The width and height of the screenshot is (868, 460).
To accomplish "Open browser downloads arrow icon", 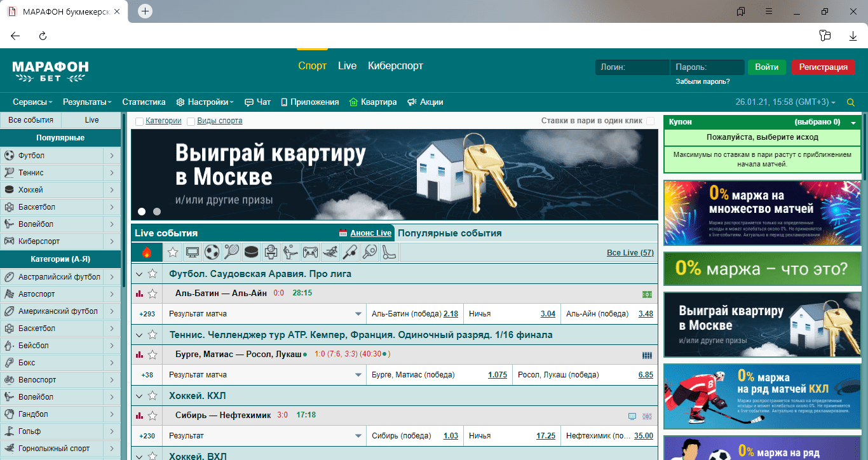I will point(853,36).
